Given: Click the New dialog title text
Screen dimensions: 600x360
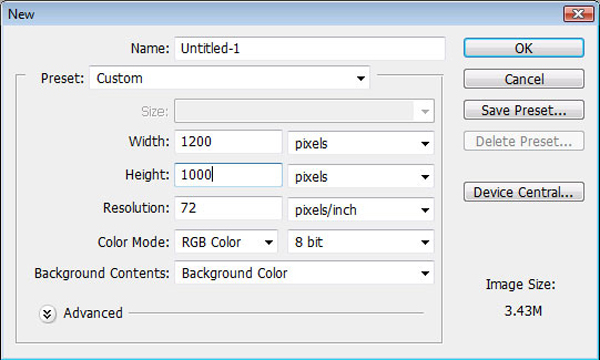Looking at the screenshot, I should pos(21,14).
